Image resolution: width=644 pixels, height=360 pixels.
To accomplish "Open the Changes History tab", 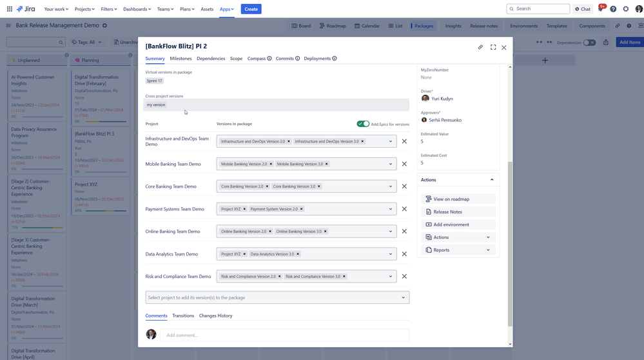I will (215, 315).
